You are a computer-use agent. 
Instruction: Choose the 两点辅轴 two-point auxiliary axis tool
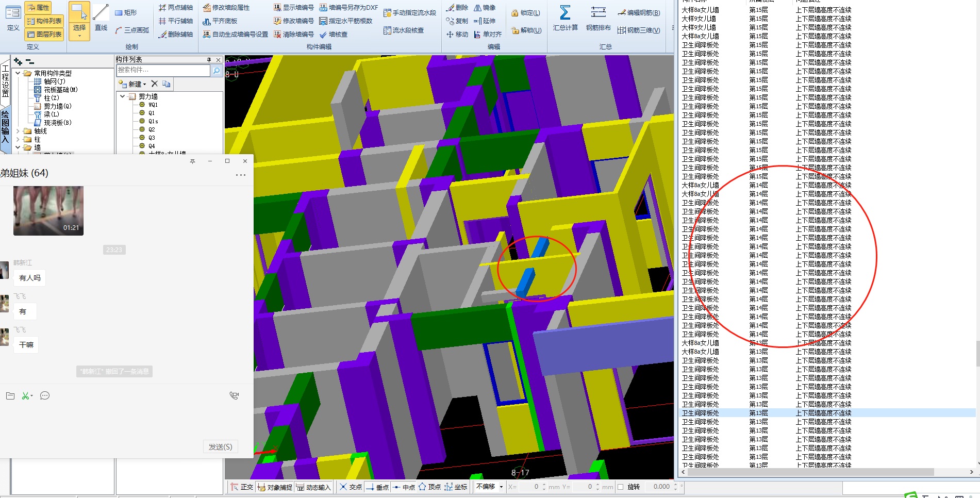[176, 7]
